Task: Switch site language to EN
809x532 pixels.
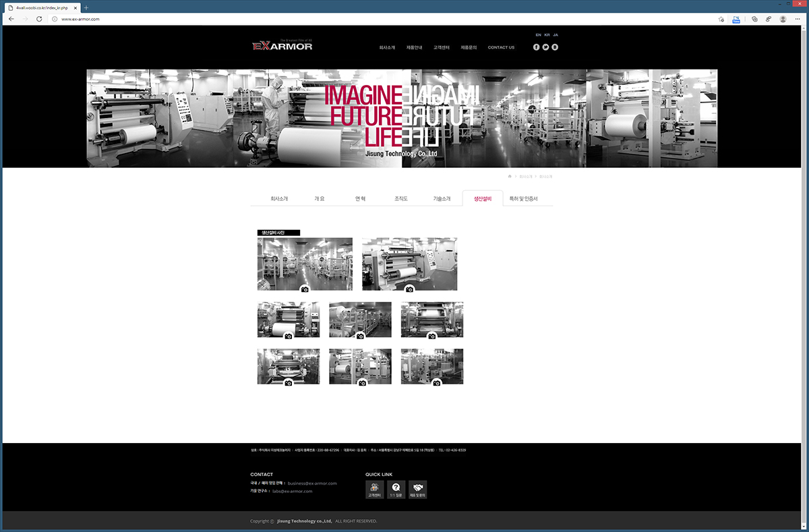Action: tap(538, 34)
